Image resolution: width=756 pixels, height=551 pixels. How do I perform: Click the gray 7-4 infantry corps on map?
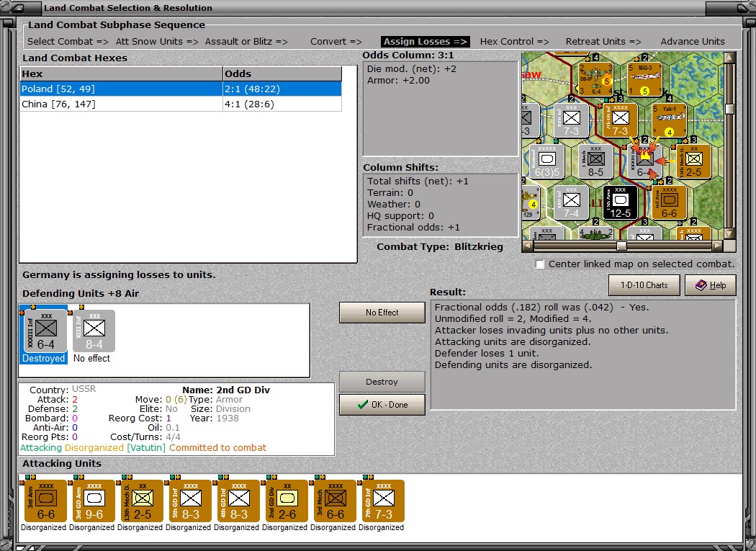(x=572, y=202)
